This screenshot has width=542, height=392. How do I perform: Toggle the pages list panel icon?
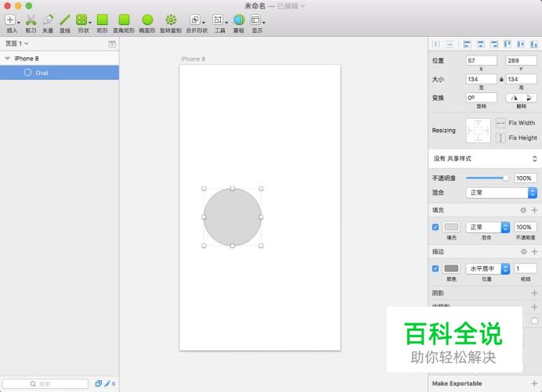tap(112, 44)
